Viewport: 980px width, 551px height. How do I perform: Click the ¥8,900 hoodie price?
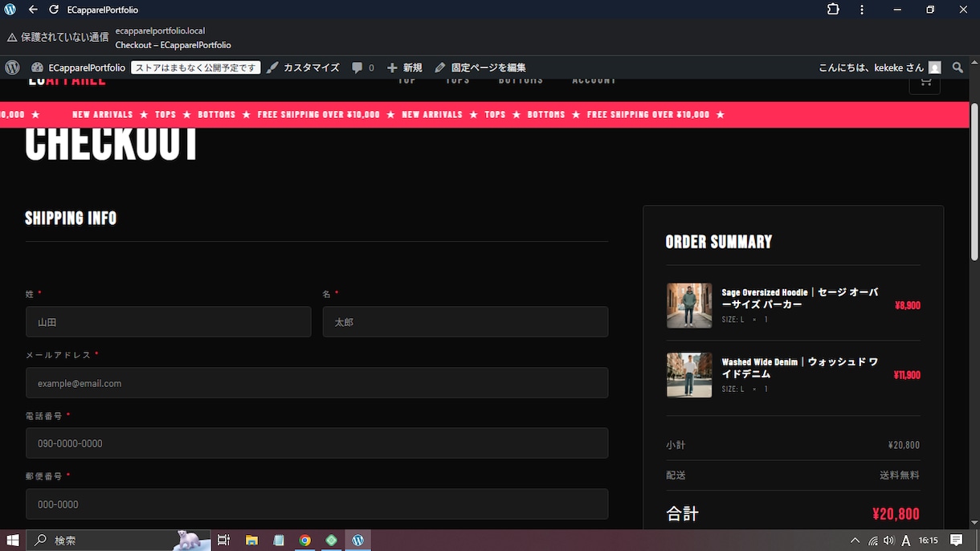pyautogui.click(x=908, y=305)
